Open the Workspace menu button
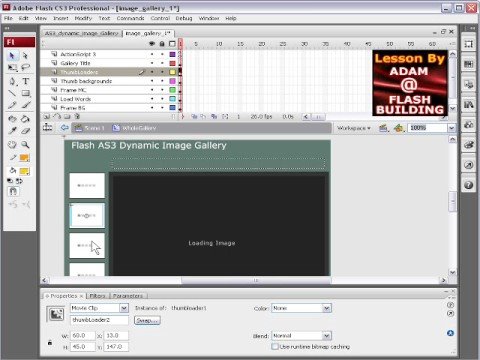The height and width of the screenshot is (360, 480). pos(353,128)
